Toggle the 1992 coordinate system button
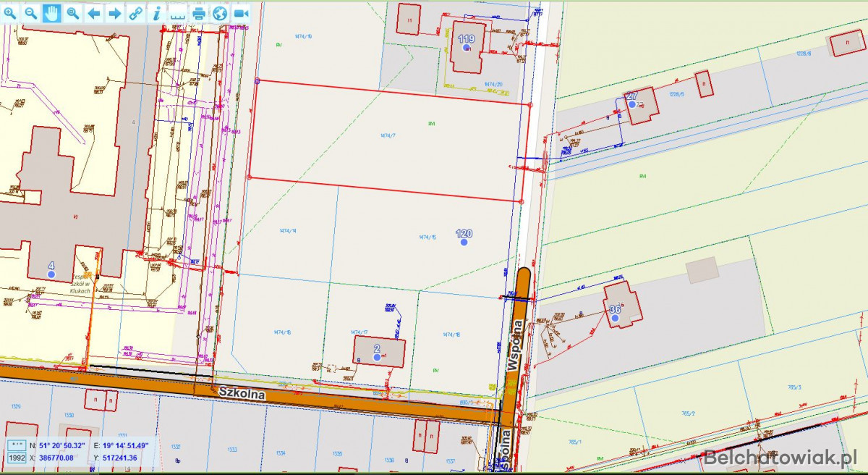Viewport: 868px width, 475px height. [17, 458]
